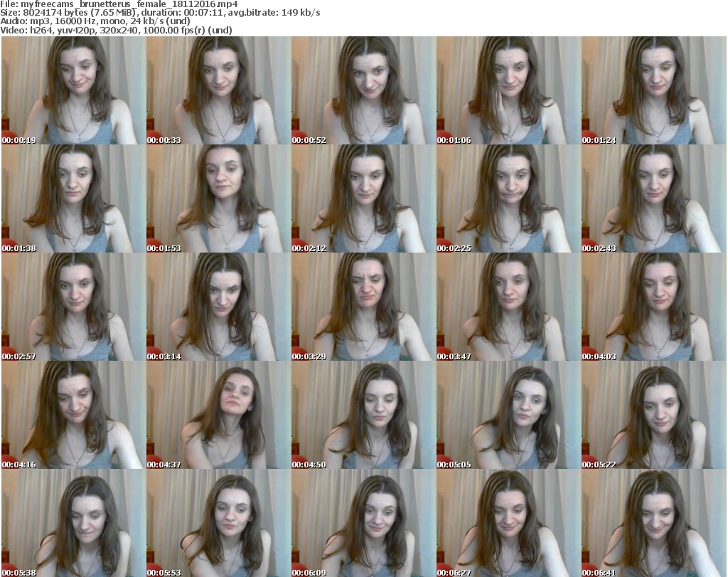Screen dimensions: 728x577
Task: Select the thumbnail stamped 00:00:33
Action: point(219,90)
